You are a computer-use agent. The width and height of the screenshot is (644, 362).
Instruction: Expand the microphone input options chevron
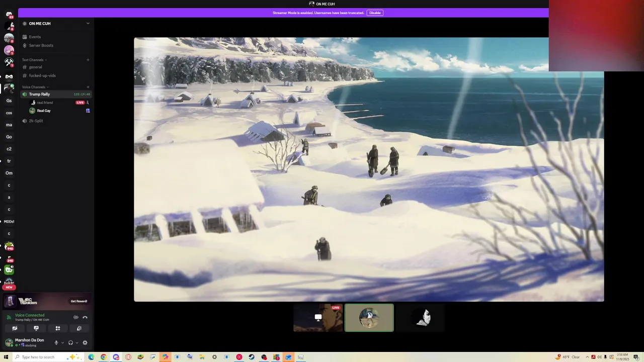click(62, 343)
